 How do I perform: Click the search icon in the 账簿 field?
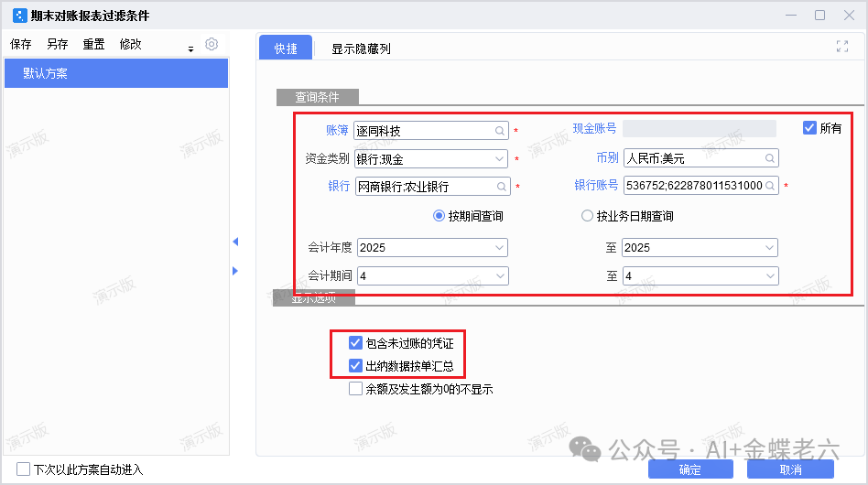tap(500, 131)
